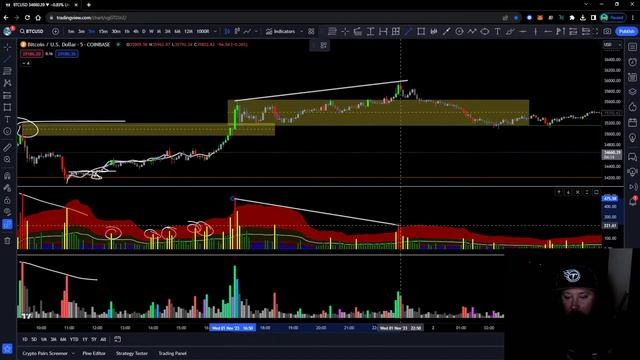Select the 1D date range
This screenshot has height=360, width=640.
[x=24, y=339]
